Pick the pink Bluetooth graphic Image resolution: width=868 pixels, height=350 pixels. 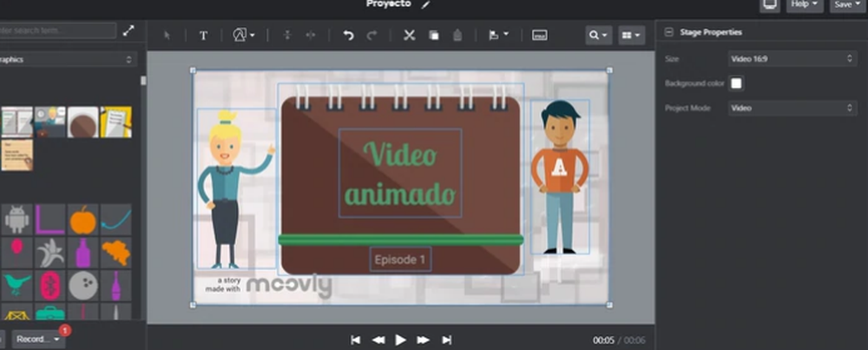coord(49,286)
